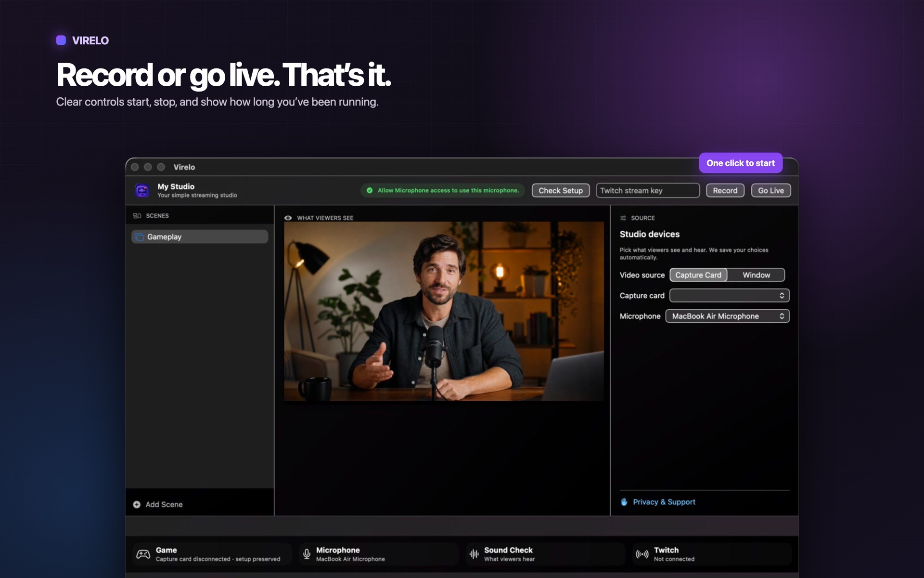
Task: Select Capture Card as video source
Action: (698, 275)
